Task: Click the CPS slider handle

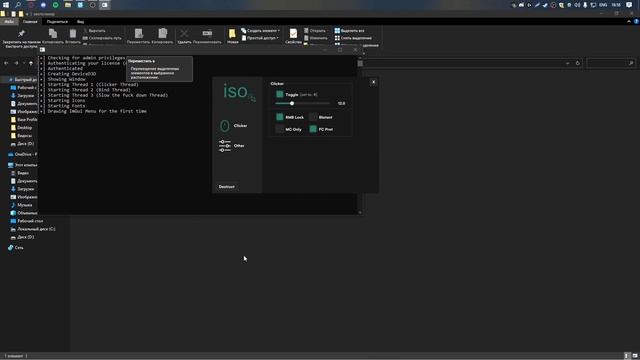Action: (x=292, y=104)
